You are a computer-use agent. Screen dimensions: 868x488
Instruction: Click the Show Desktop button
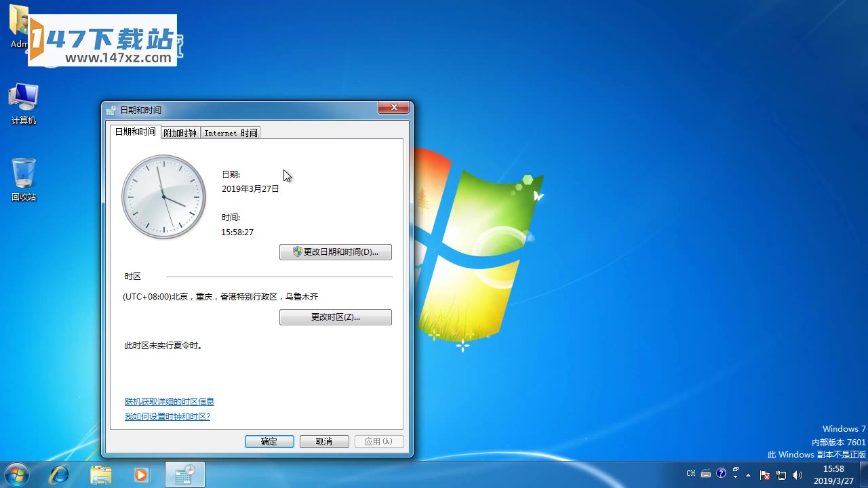(863, 474)
